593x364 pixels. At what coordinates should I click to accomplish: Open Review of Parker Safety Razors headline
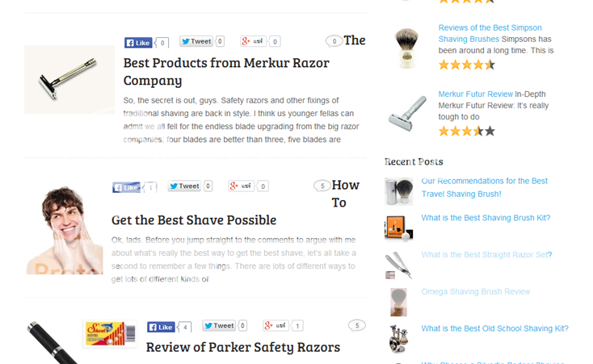point(243,347)
